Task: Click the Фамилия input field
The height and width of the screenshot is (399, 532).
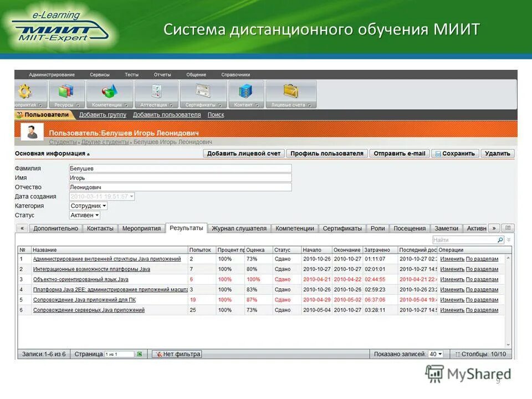Action: [x=180, y=168]
